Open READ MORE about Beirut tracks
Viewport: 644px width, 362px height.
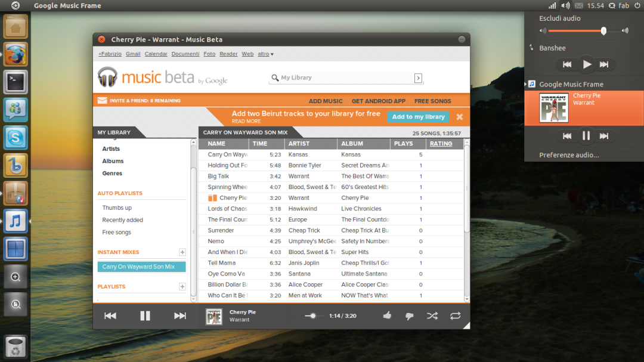[246, 121]
